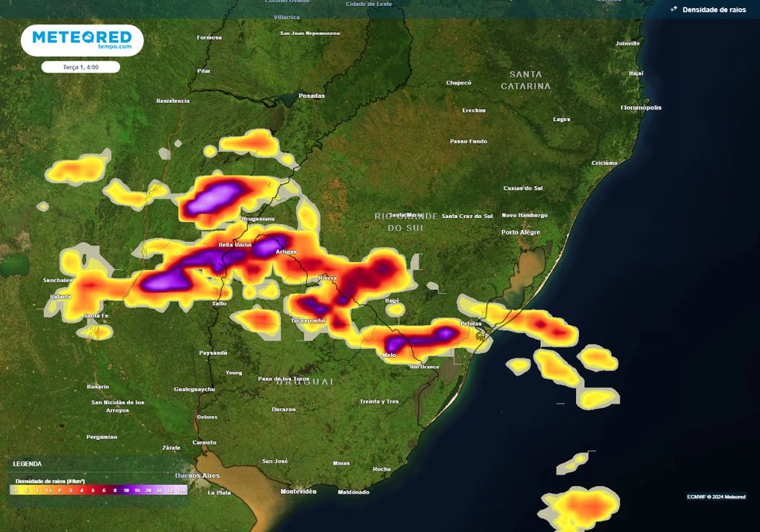Click the Posadas city label

pos(311,96)
